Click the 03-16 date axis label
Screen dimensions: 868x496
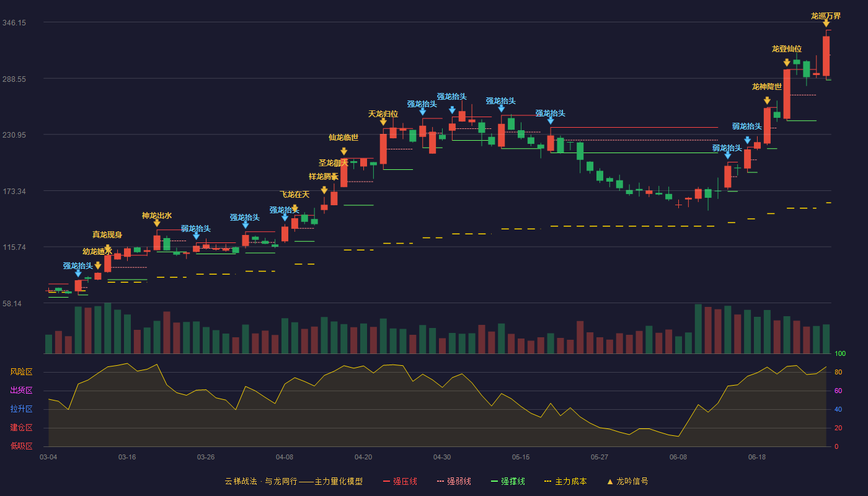tap(127, 457)
